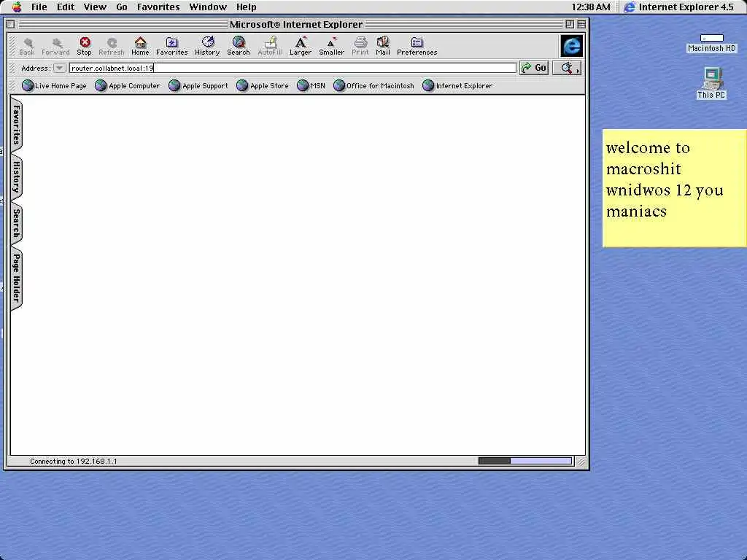The width and height of the screenshot is (747, 560).
Task: Select the This PC desktop icon
Action: click(711, 83)
